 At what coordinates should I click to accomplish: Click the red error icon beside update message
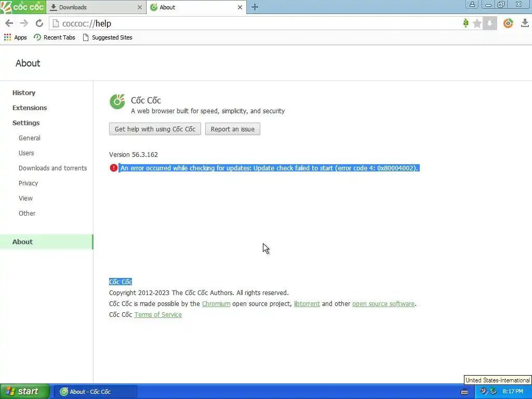coord(114,168)
